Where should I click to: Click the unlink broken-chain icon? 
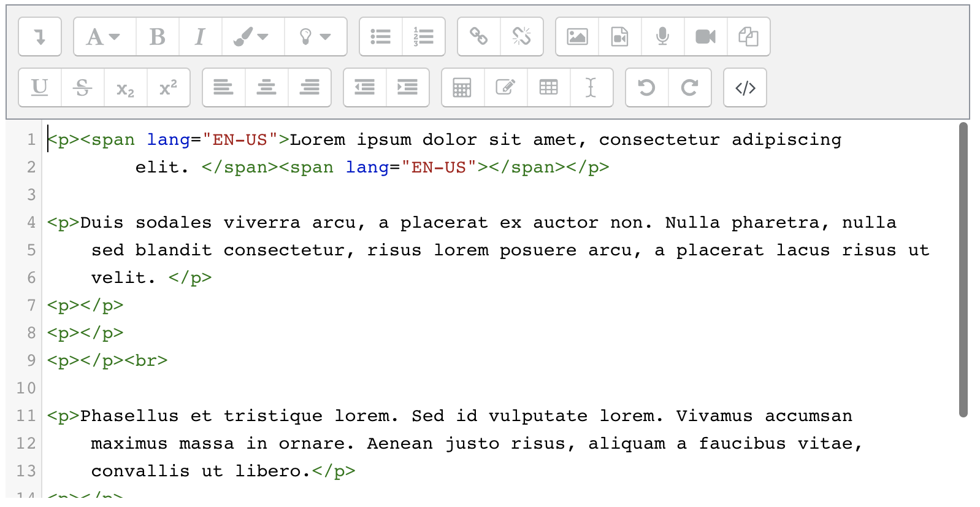[521, 37]
